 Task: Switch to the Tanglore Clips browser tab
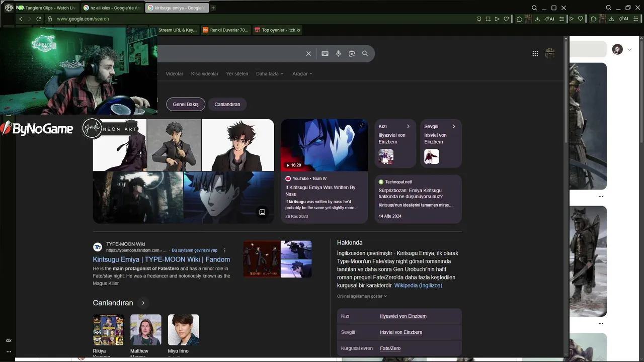click(47, 8)
